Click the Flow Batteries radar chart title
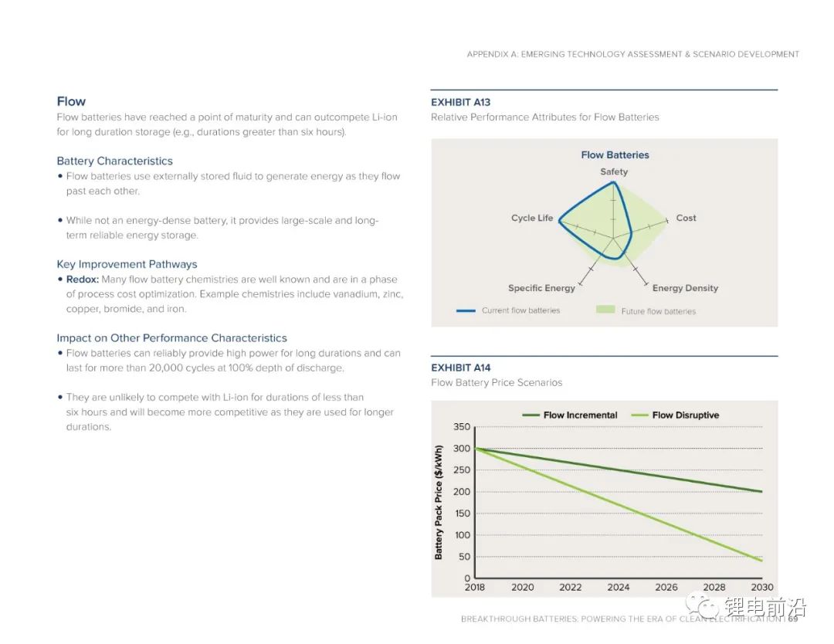 (615, 154)
